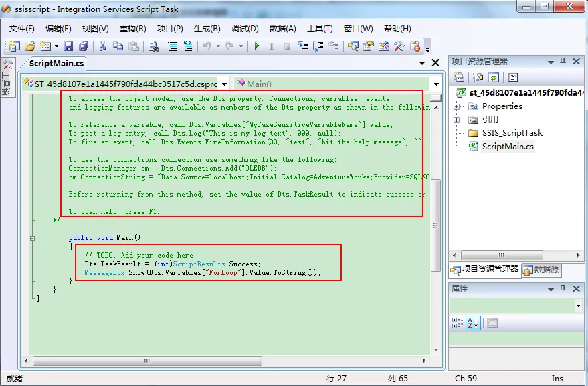Screen dimensions: 588x386
Task: Expand the 引用 references node
Action: coord(457,120)
